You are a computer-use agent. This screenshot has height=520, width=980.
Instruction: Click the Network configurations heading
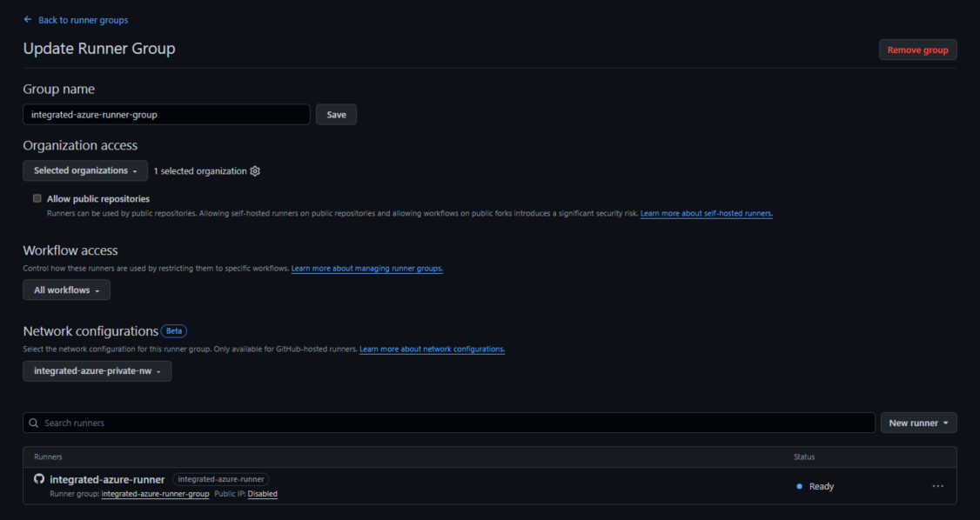point(91,330)
